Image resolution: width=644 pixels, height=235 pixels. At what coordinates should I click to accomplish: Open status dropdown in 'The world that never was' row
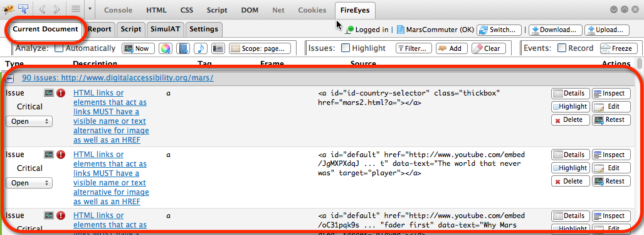pyautogui.click(x=29, y=183)
